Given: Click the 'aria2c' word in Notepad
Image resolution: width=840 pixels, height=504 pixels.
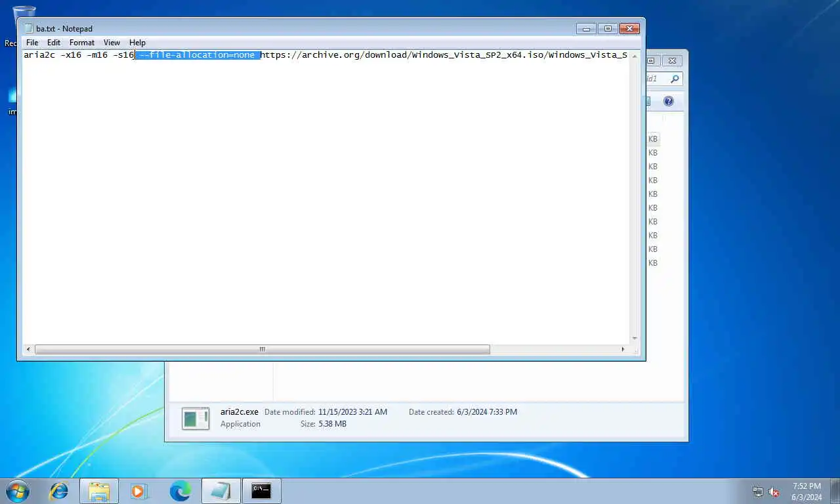Looking at the screenshot, I should pos(39,55).
